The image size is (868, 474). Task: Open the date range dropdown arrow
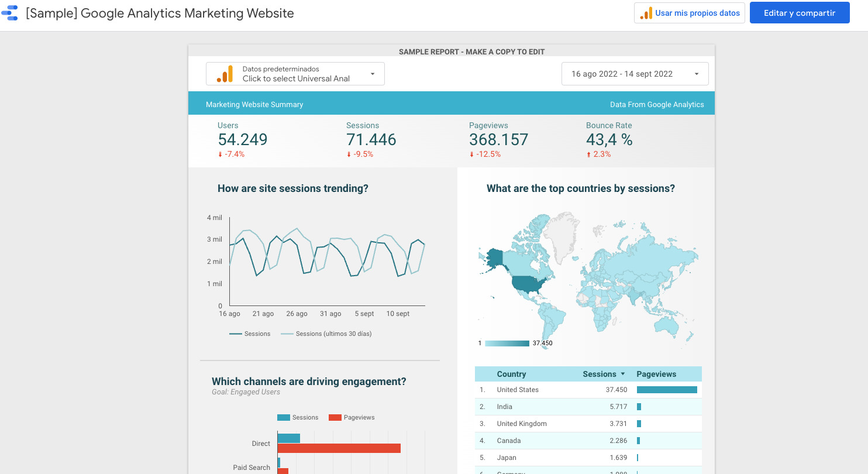696,74
